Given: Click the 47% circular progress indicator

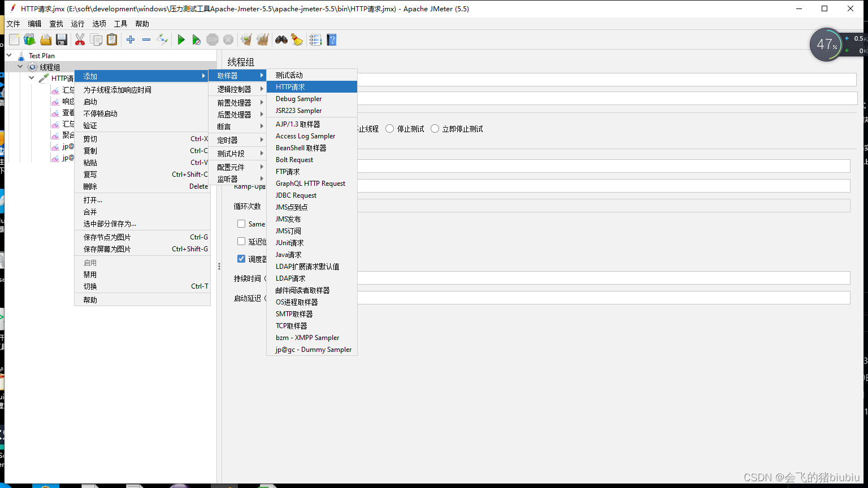Looking at the screenshot, I should pos(826,44).
